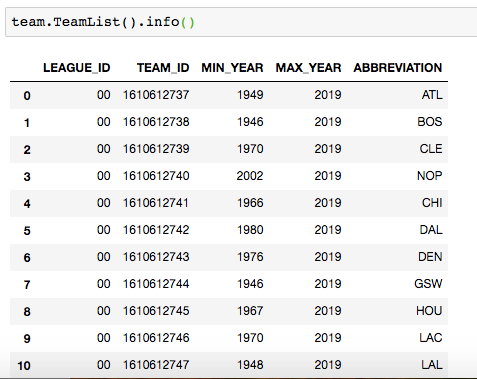This screenshot has height=379, width=477.
Task: Click MIN_YEAR value 1970 in CLE row
Action: click(x=250, y=149)
